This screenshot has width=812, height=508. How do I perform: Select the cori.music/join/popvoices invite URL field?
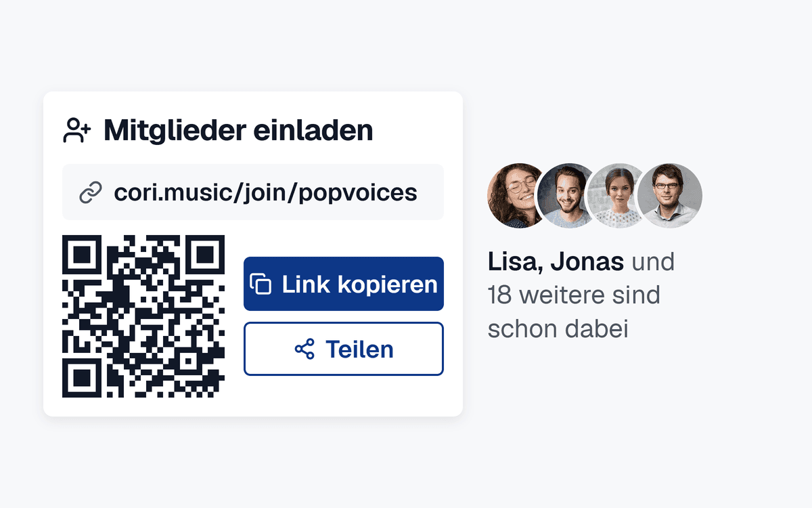coord(253,192)
